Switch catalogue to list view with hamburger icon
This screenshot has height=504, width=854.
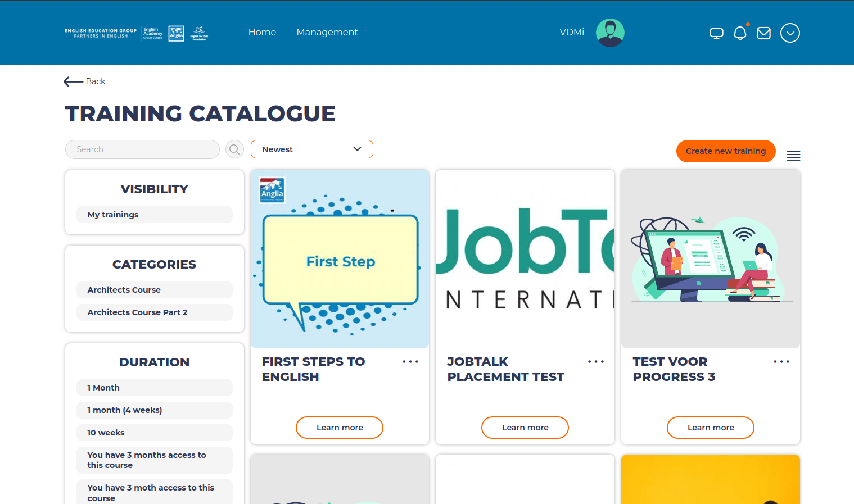tap(793, 156)
